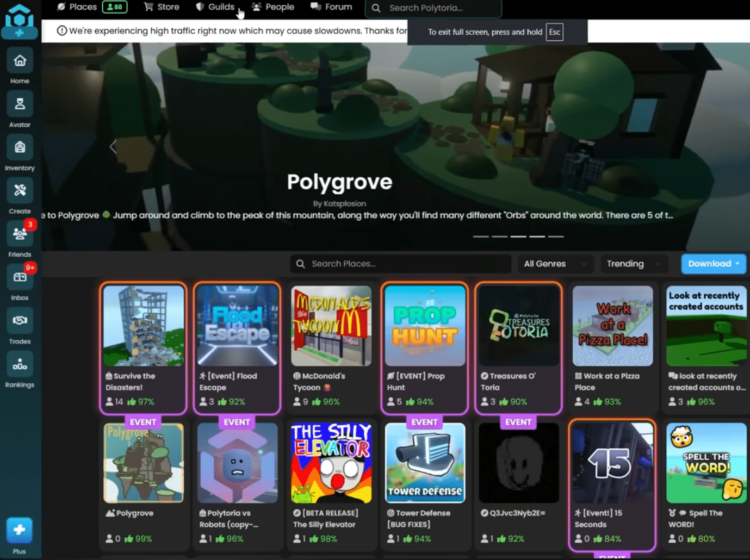The height and width of the screenshot is (560, 750).
Task: Open the Inventory backpack icon
Action: (x=20, y=147)
